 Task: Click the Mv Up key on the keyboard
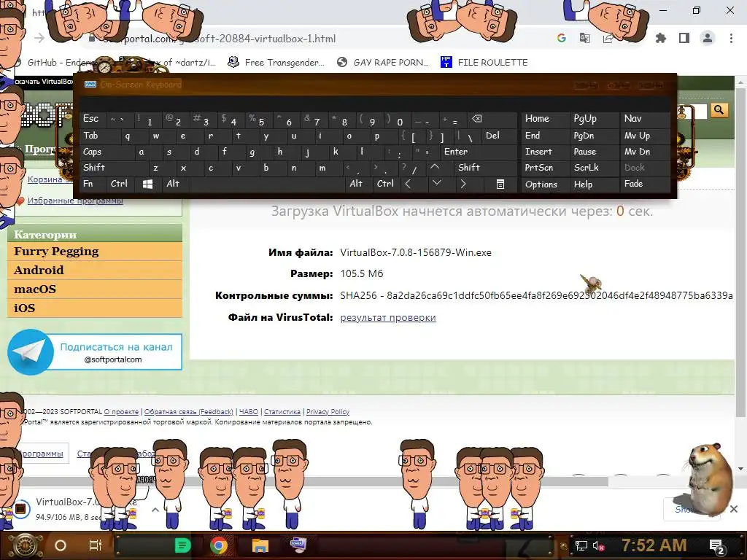click(645, 136)
